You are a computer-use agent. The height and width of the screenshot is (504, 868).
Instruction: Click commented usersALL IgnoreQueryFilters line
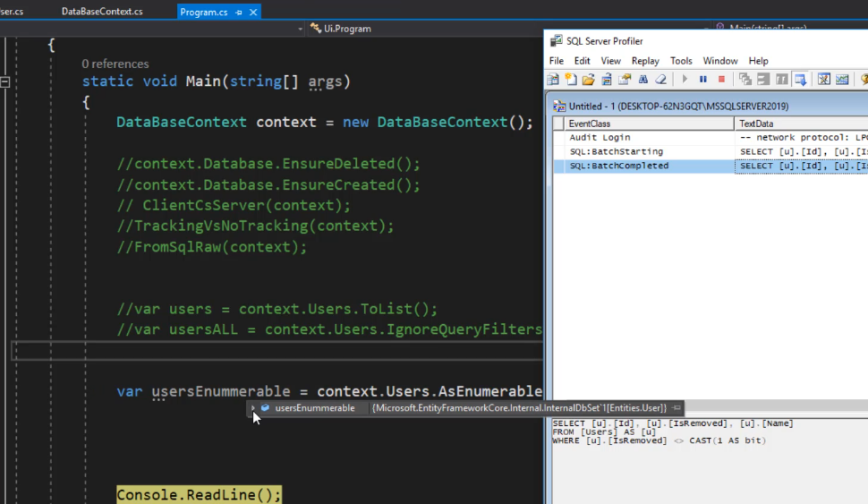329,329
